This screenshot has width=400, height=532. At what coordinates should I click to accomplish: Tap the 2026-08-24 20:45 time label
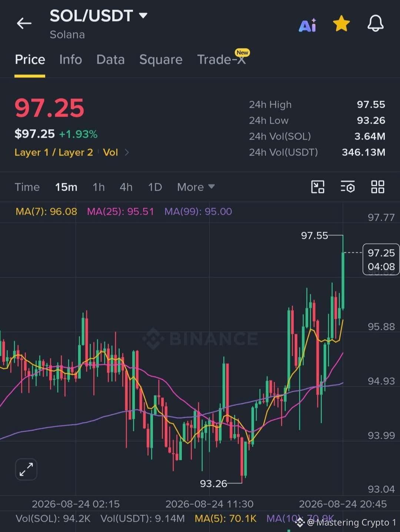343,504
